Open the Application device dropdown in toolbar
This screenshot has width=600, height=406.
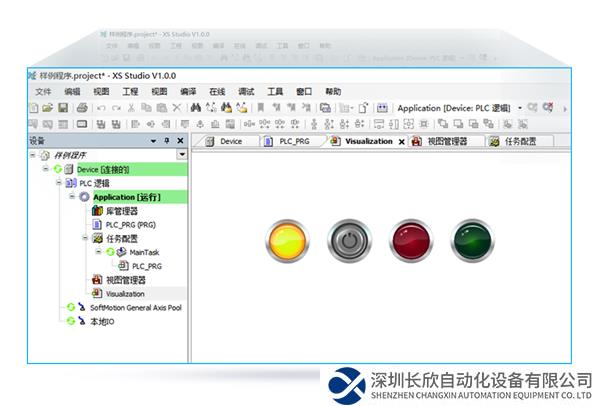click(520, 107)
